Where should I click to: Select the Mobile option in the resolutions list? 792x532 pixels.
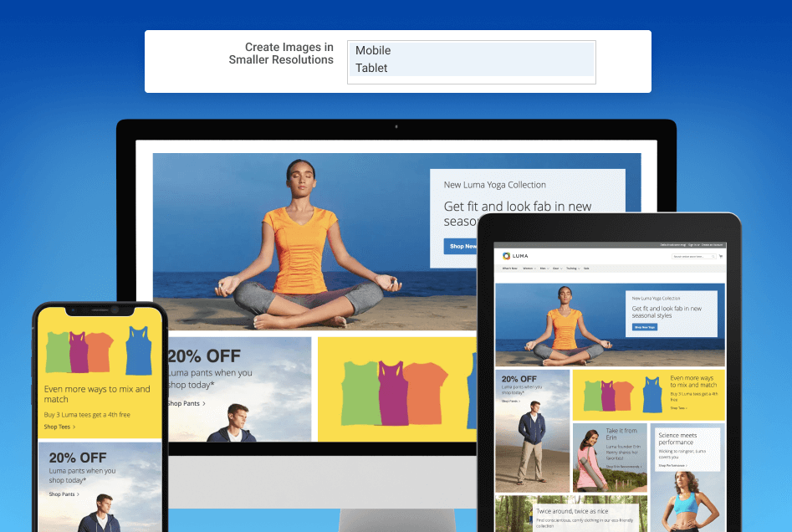[x=373, y=50]
